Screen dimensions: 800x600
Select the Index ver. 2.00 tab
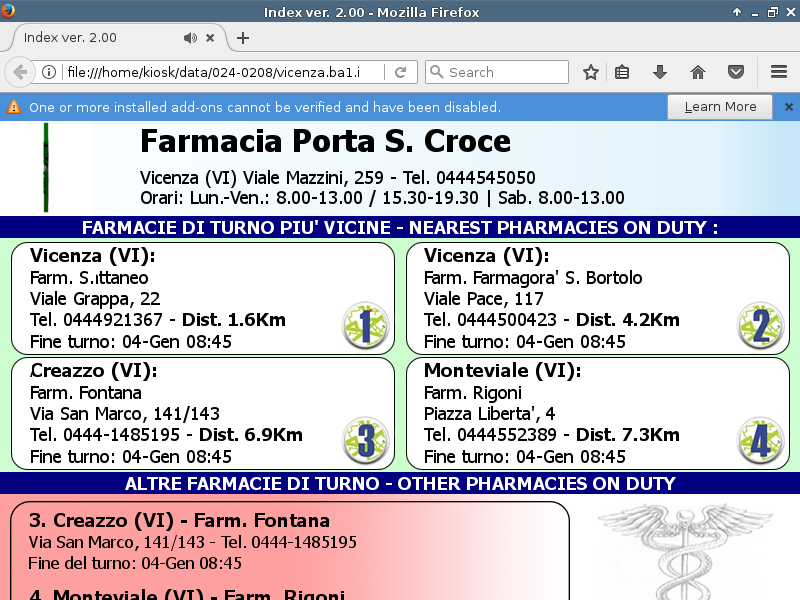pyautogui.click(x=90, y=38)
